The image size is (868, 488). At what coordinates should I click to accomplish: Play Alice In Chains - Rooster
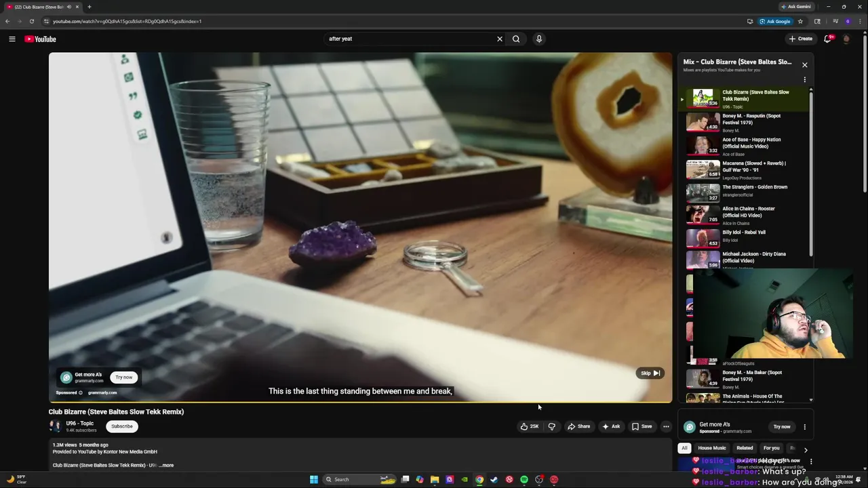tap(743, 215)
